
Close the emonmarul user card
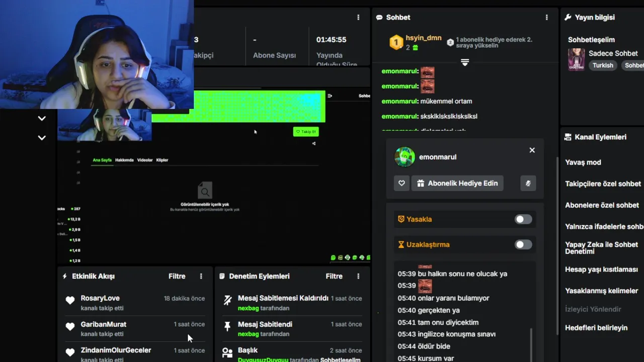point(532,150)
